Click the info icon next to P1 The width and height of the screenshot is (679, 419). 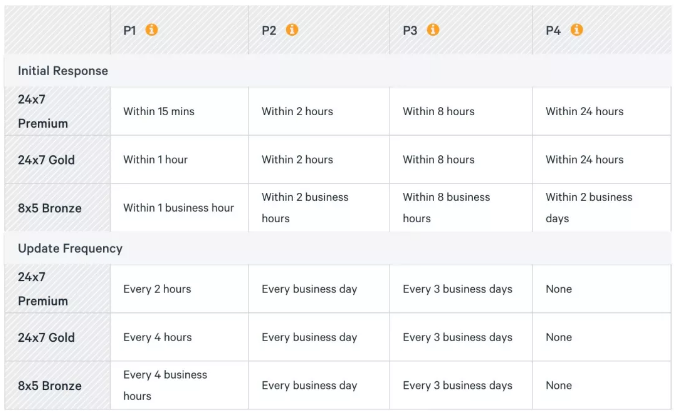click(x=151, y=30)
